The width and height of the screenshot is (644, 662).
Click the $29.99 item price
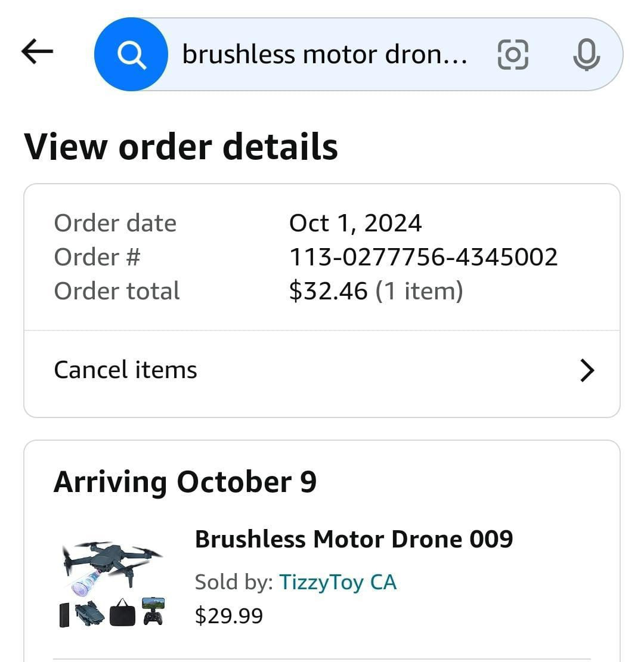point(229,615)
